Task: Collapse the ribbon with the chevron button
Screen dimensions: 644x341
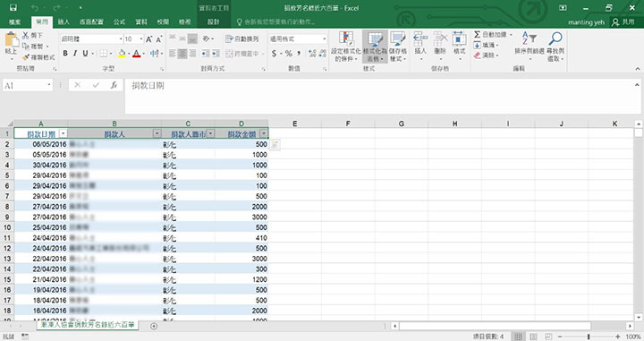Action: (638, 69)
